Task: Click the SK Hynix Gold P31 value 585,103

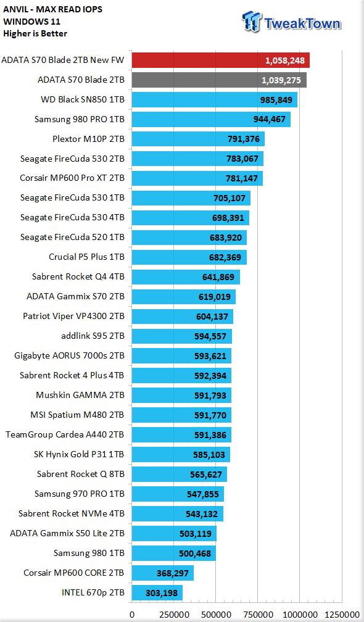Action: click(209, 455)
